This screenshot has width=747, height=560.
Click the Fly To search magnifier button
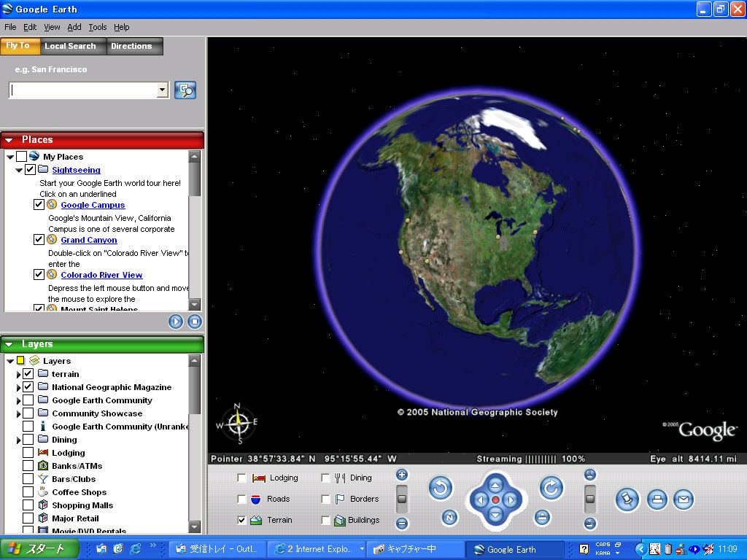[x=185, y=90]
